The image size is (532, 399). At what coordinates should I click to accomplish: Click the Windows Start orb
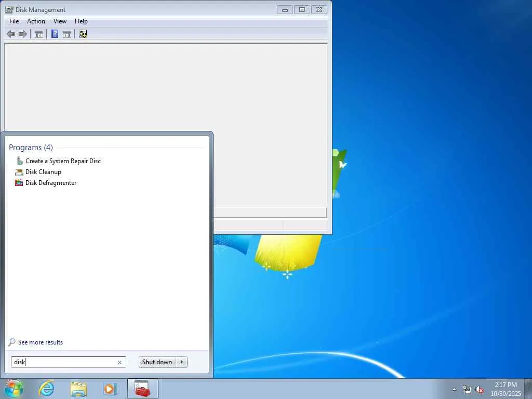click(14, 389)
